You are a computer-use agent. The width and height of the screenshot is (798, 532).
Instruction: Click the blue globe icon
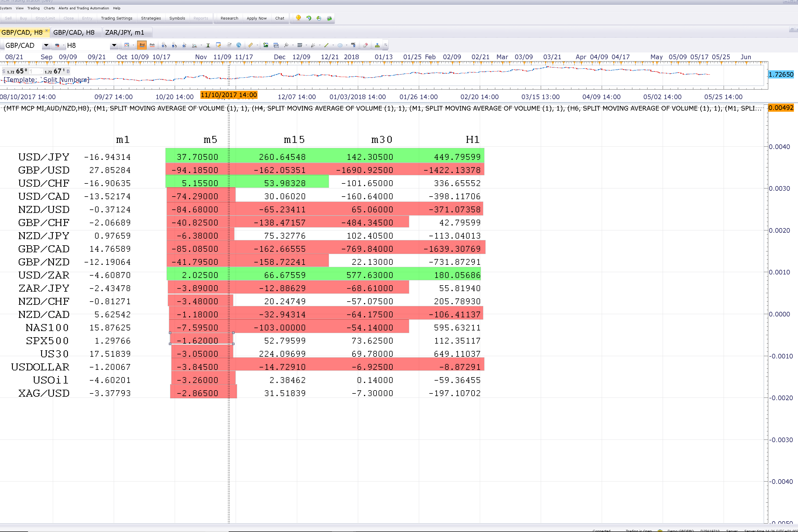(239, 45)
